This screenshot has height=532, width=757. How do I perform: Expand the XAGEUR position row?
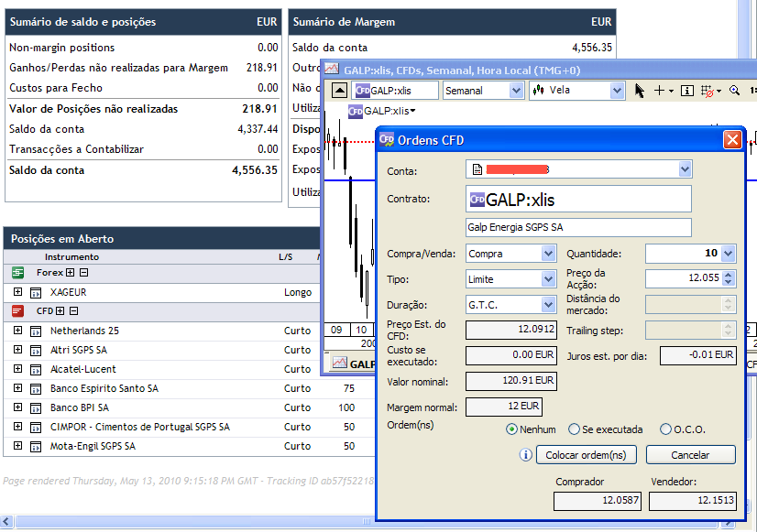tap(17, 292)
